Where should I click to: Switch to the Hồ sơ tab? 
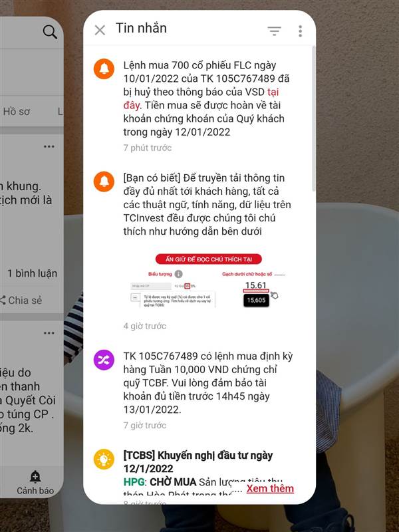16,111
